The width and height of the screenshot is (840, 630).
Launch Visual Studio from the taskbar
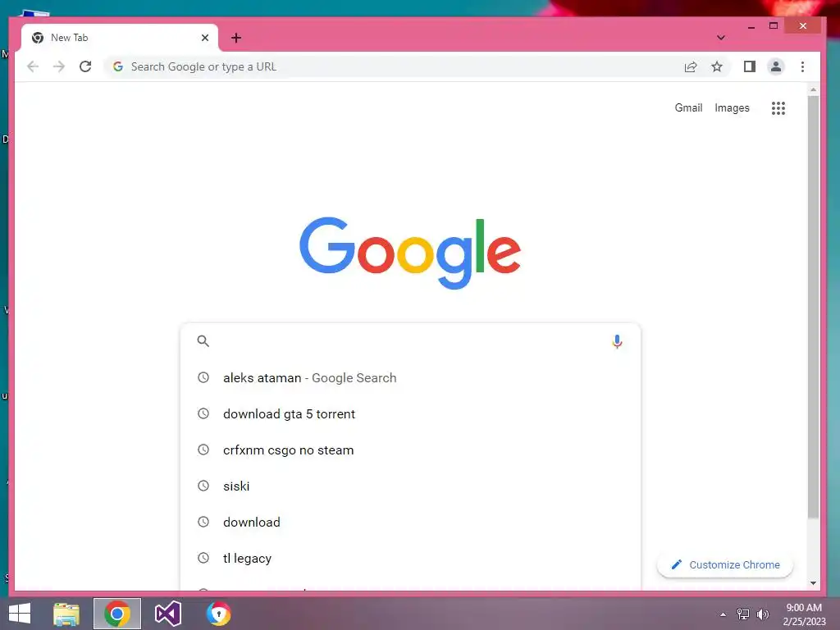click(x=167, y=614)
